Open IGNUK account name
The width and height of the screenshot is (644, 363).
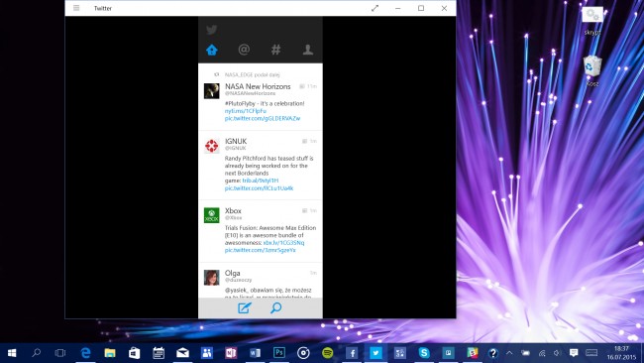[236, 141]
